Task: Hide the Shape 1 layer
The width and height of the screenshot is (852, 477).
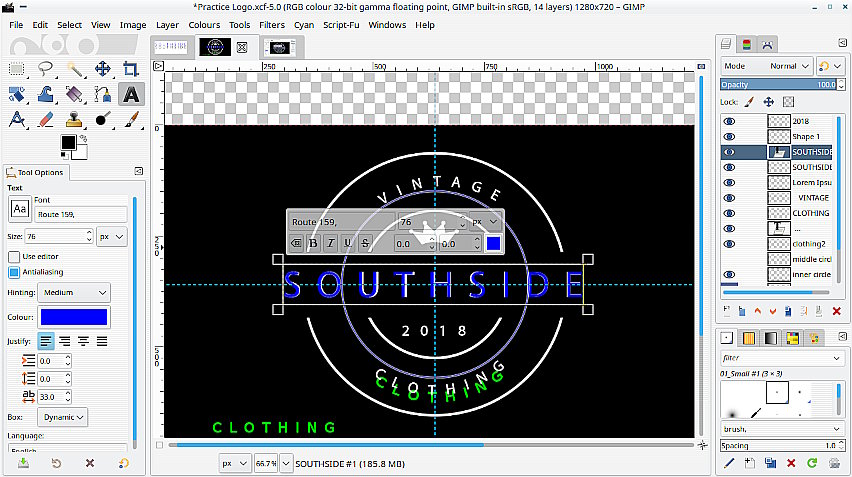Action: pyautogui.click(x=729, y=136)
